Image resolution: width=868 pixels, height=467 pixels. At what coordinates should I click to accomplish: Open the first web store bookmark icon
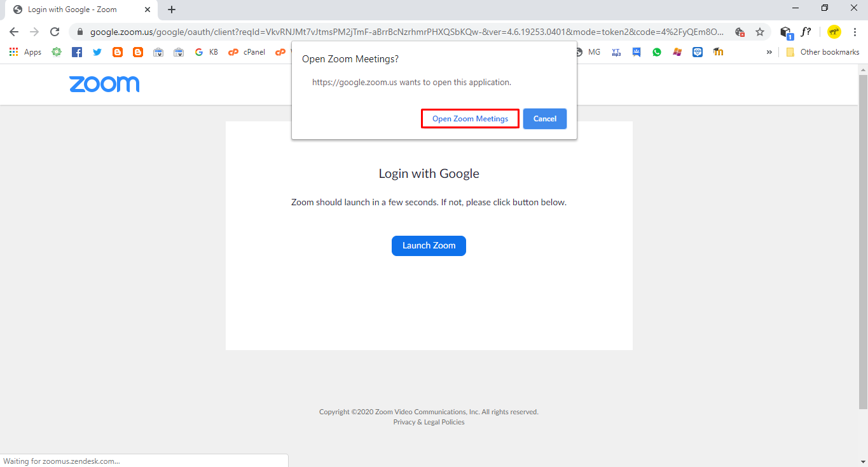[x=158, y=52]
